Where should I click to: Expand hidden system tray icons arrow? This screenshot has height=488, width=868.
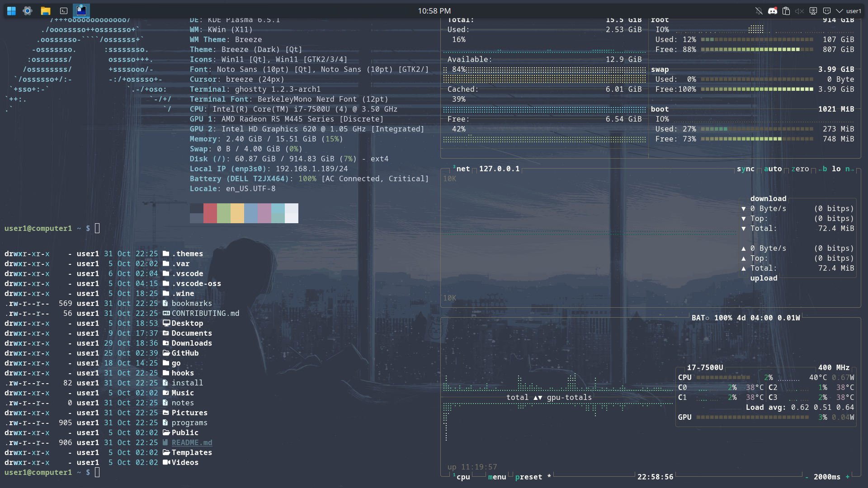tap(840, 11)
